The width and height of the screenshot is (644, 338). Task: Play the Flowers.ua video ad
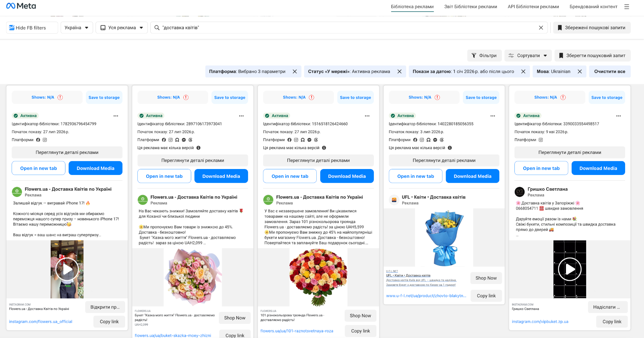(67, 269)
